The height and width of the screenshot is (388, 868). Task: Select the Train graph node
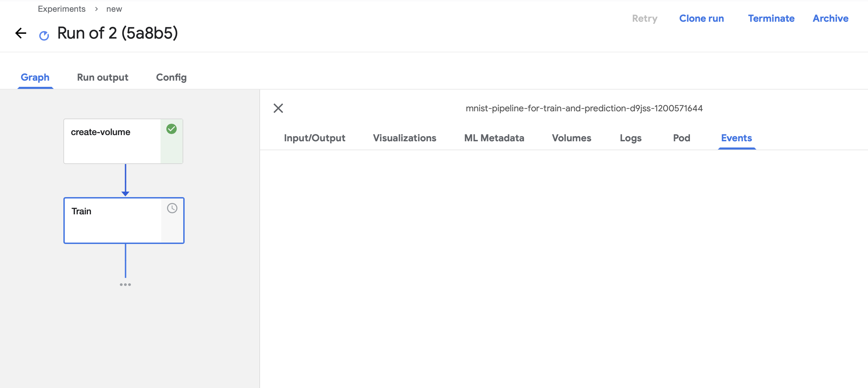(124, 221)
